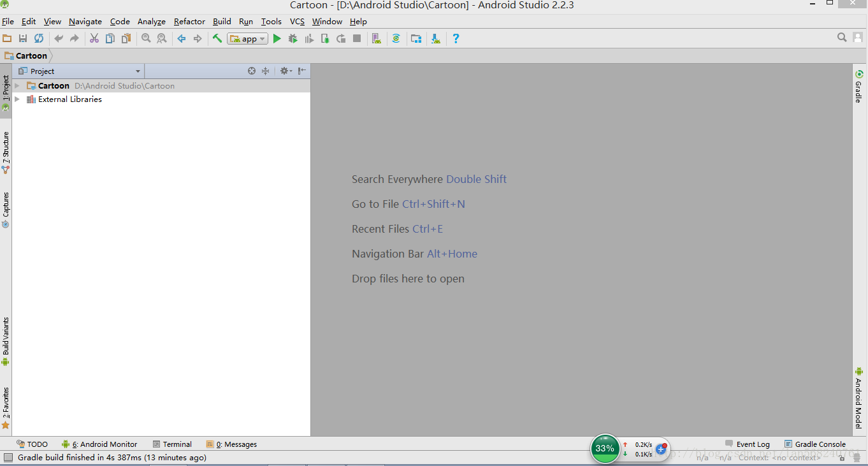Open the Gradle tool window tab
This screenshot has width=868, height=466.
coord(859,86)
